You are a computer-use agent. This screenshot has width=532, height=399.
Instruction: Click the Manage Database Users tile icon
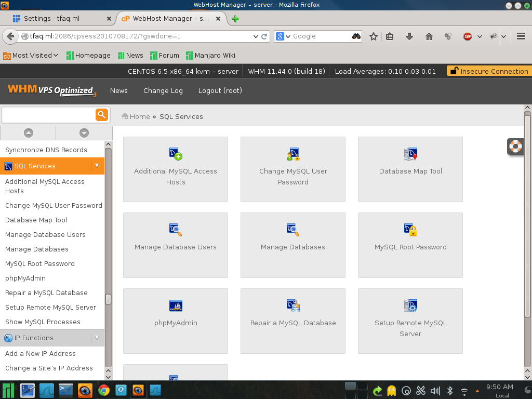pyautogui.click(x=176, y=230)
